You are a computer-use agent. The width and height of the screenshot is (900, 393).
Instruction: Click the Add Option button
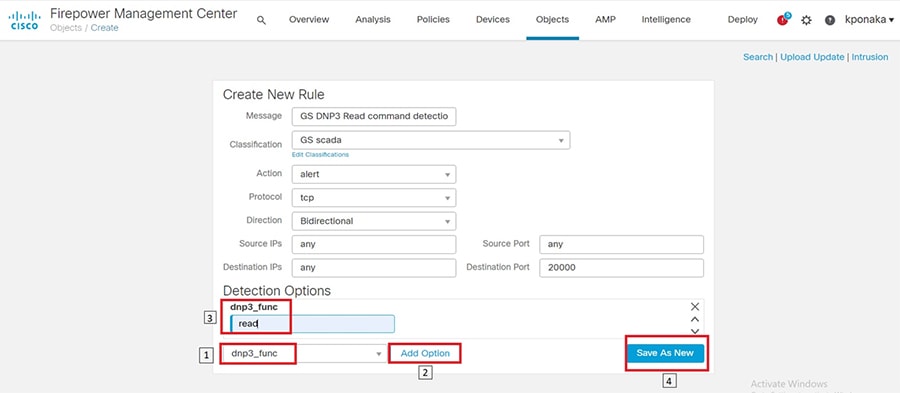pyautogui.click(x=425, y=353)
